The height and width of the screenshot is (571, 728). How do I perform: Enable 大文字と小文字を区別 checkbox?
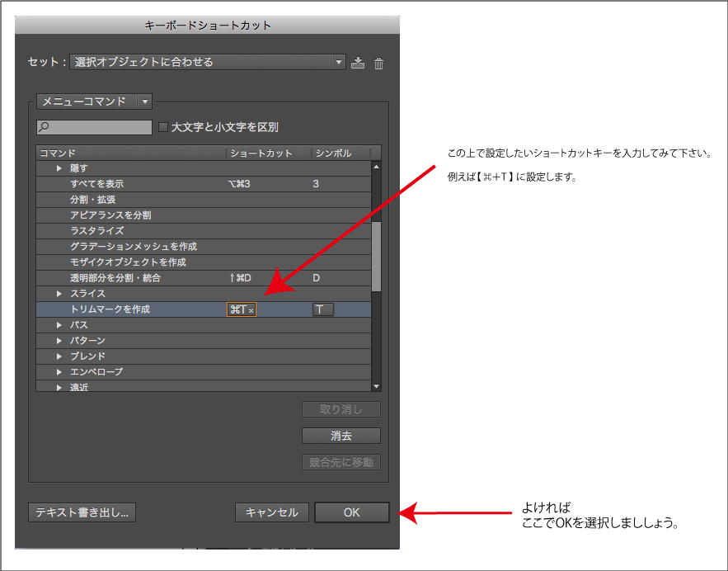163,127
